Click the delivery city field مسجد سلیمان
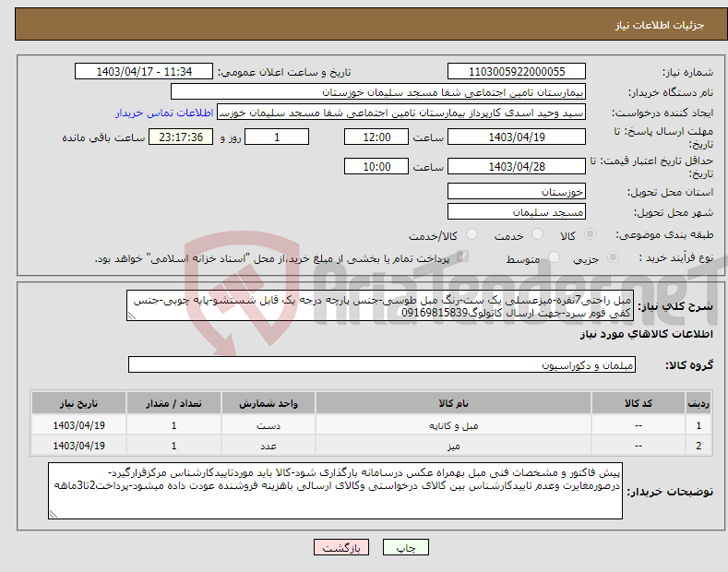The width and height of the screenshot is (728, 572). point(517,211)
